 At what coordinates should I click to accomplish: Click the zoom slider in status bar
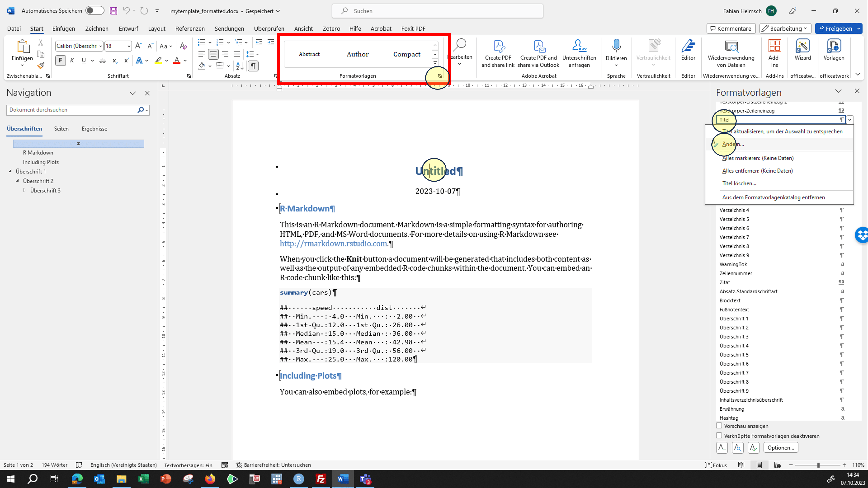(818, 465)
